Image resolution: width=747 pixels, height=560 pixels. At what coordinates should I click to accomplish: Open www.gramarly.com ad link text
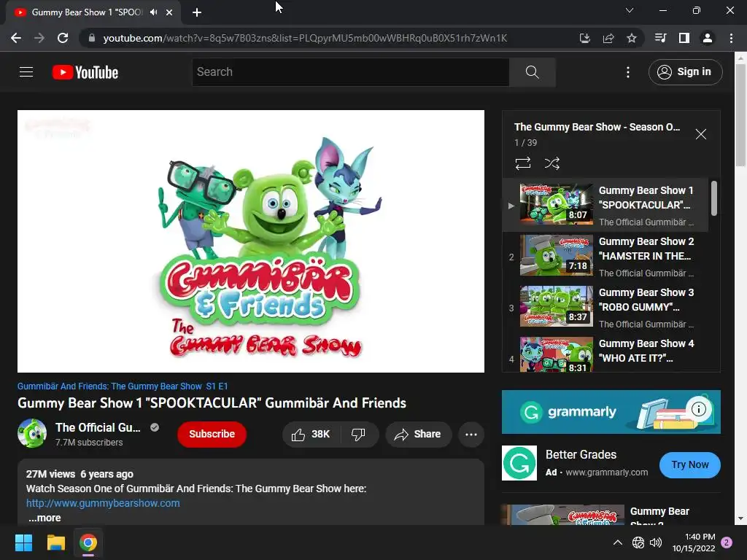click(x=606, y=472)
